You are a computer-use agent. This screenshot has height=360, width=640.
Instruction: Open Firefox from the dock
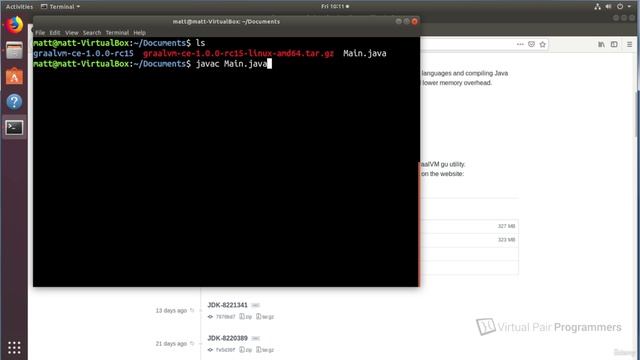pyautogui.click(x=14, y=25)
